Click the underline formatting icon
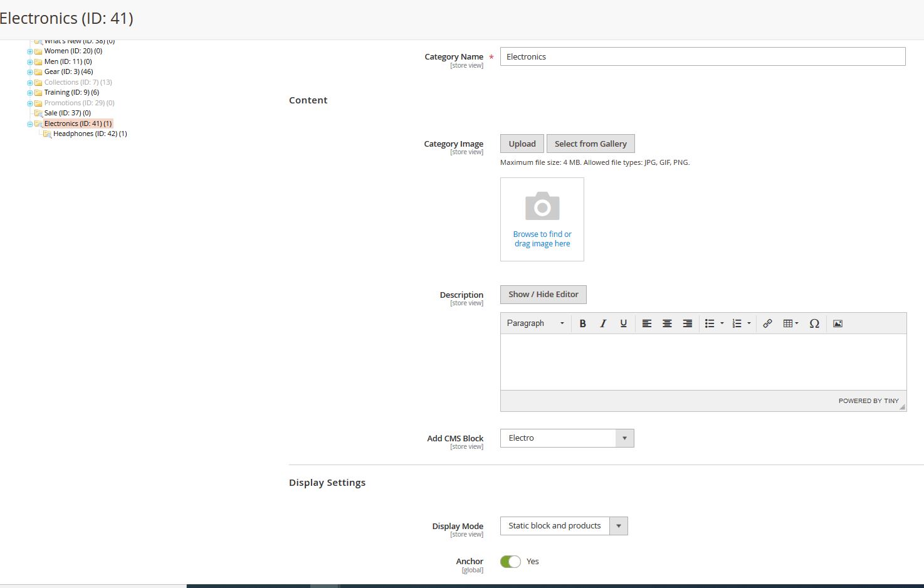Image resolution: width=924 pixels, height=588 pixels. [x=622, y=323]
